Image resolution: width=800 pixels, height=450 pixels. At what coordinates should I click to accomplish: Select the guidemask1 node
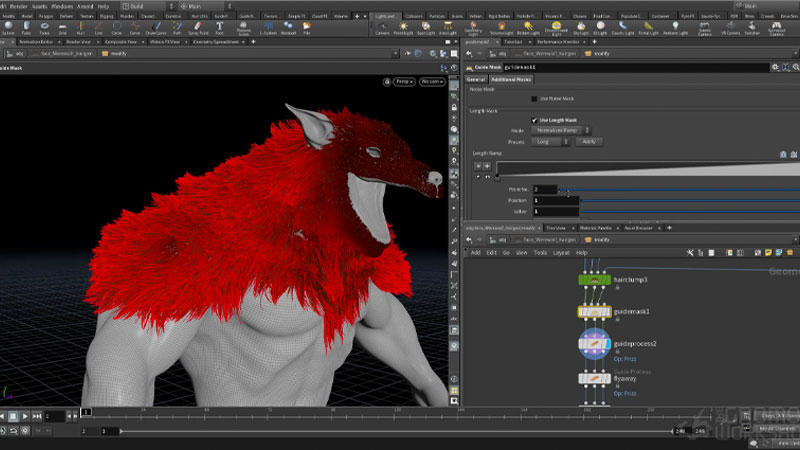coord(594,312)
